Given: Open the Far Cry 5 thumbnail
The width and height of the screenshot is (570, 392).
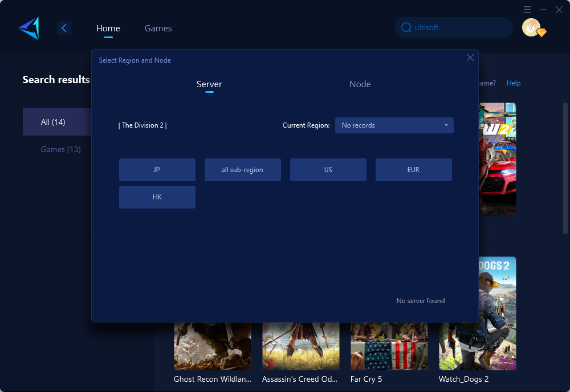Looking at the screenshot, I should [389, 346].
